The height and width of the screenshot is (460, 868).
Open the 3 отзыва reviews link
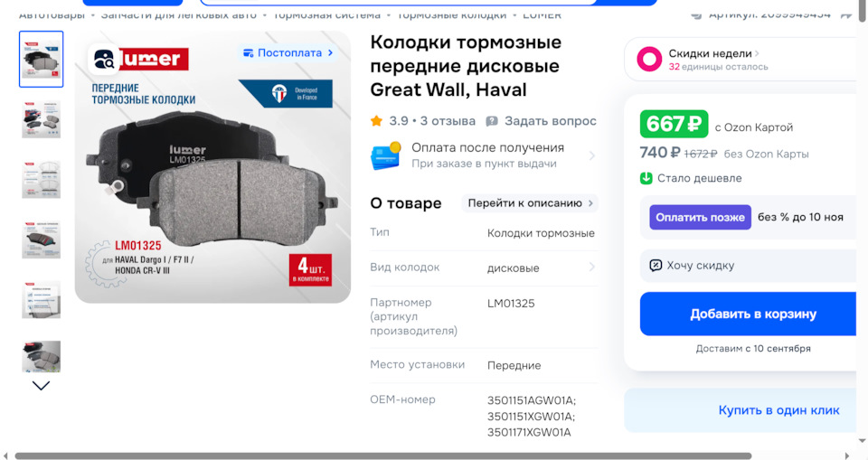point(448,121)
